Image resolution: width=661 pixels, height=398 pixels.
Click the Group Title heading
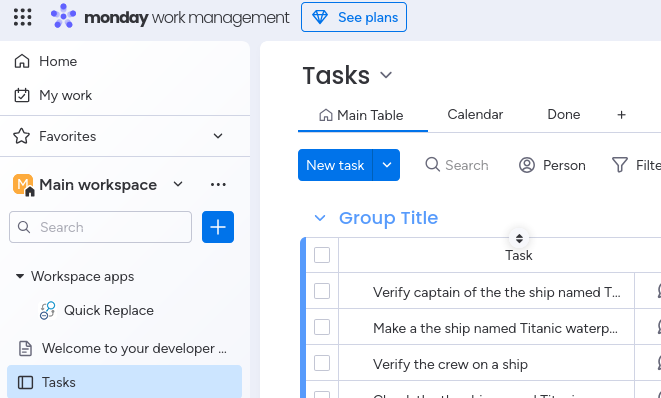point(388,218)
